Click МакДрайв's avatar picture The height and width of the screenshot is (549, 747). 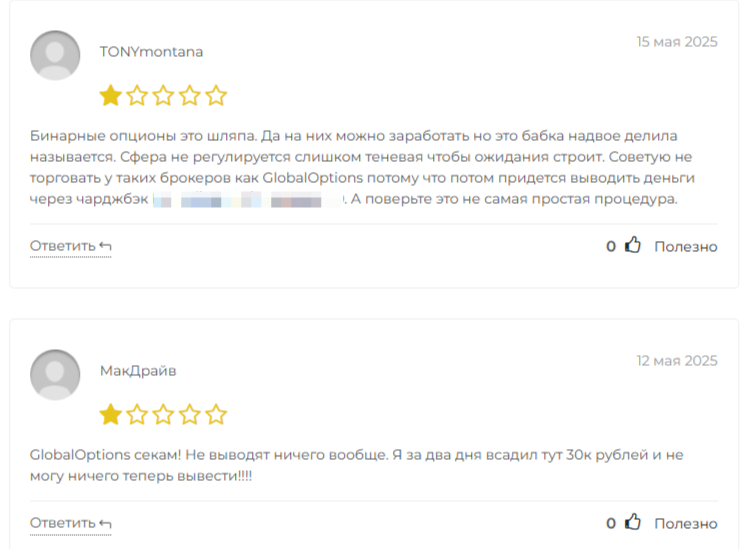coord(55,375)
